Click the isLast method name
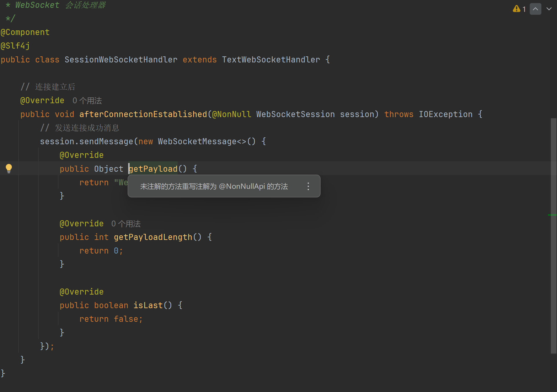Screen dimensions: 557x392 coord(148,305)
